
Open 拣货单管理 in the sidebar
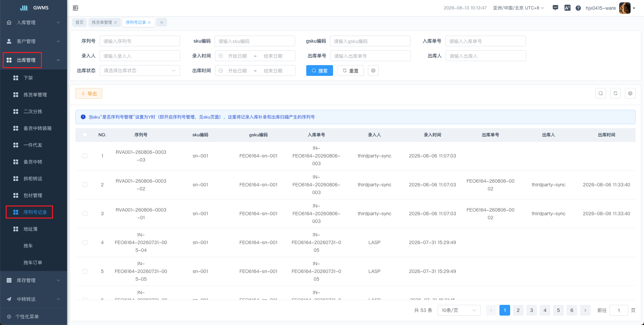click(x=34, y=95)
